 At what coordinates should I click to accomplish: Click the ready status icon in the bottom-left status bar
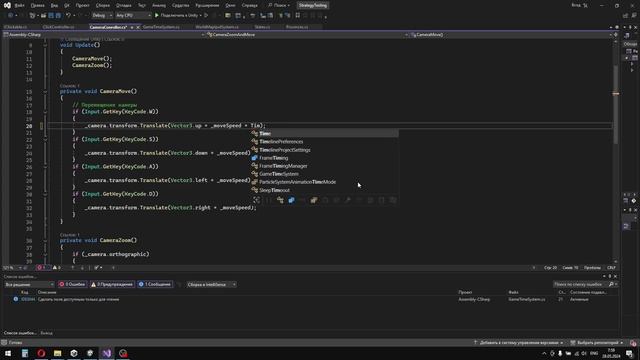4,343
